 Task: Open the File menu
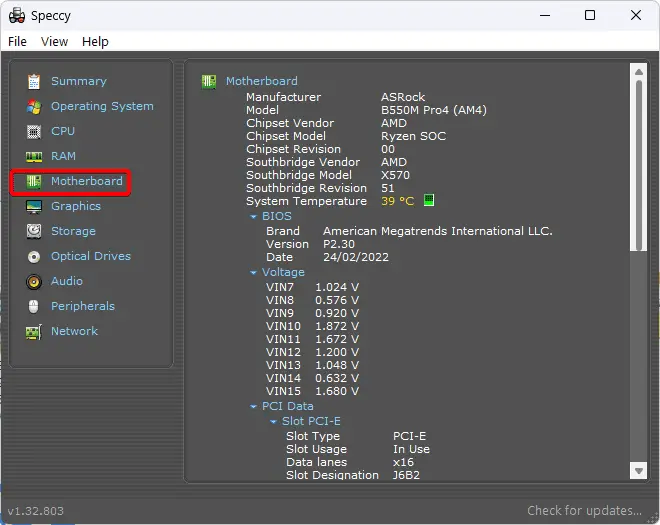click(17, 41)
